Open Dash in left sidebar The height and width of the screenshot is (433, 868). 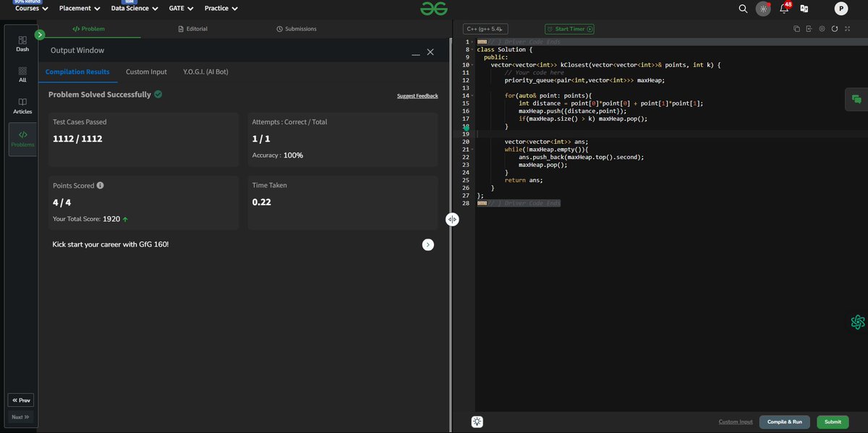pyautogui.click(x=22, y=44)
